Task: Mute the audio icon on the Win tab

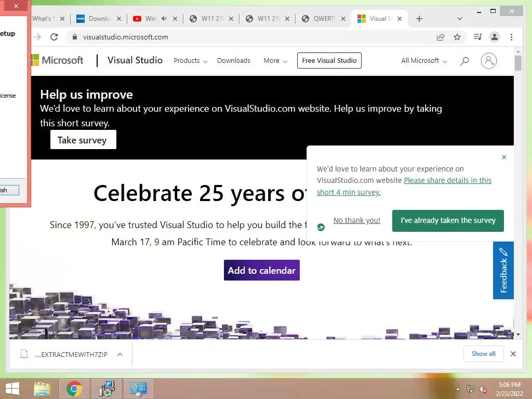Action: 164,19
